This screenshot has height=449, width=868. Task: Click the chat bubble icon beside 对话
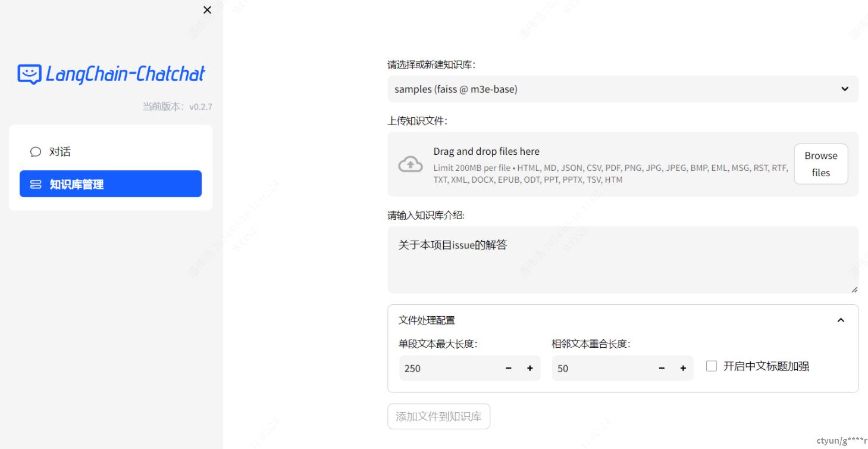pos(36,152)
